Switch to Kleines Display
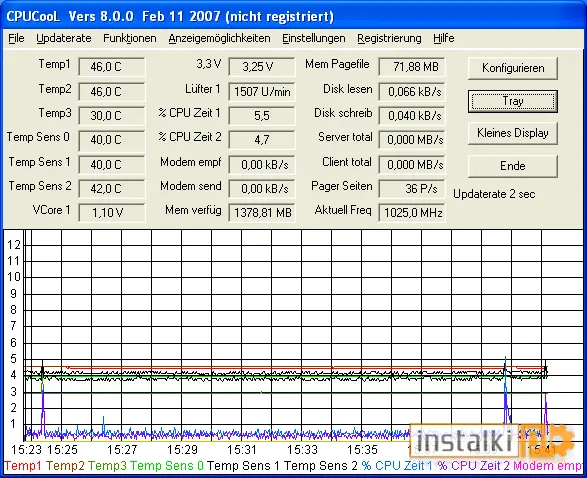The height and width of the screenshot is (478, 587). coord(513,133)
